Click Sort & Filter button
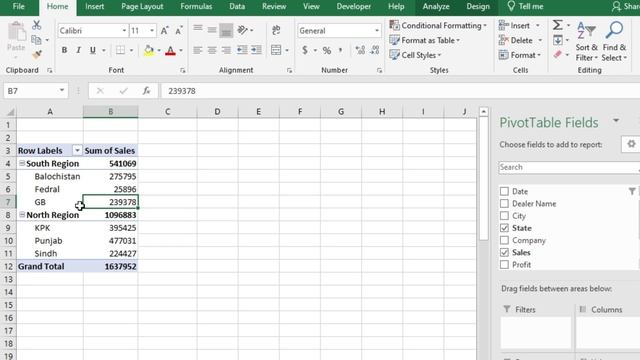640x360 pixels. pyautogui.click(x=587, y=42)
